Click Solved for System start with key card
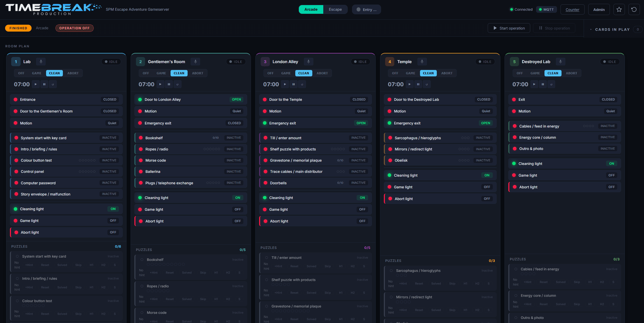 [62, 265]
